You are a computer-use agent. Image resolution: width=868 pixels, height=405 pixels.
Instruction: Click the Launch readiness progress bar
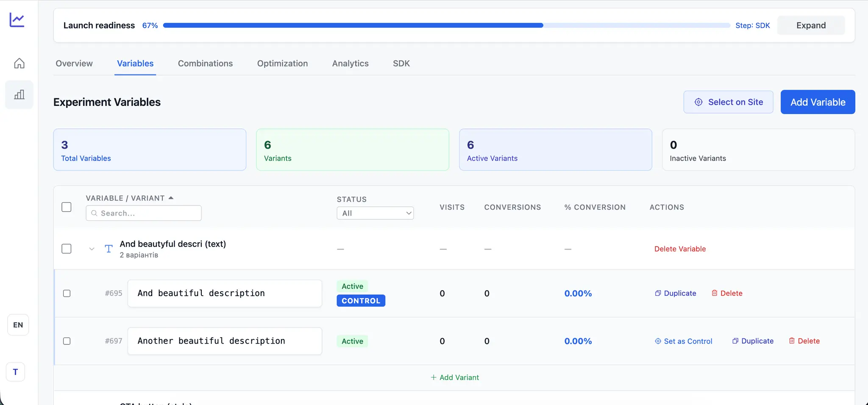pyautogui.click(x=447, y=25)
